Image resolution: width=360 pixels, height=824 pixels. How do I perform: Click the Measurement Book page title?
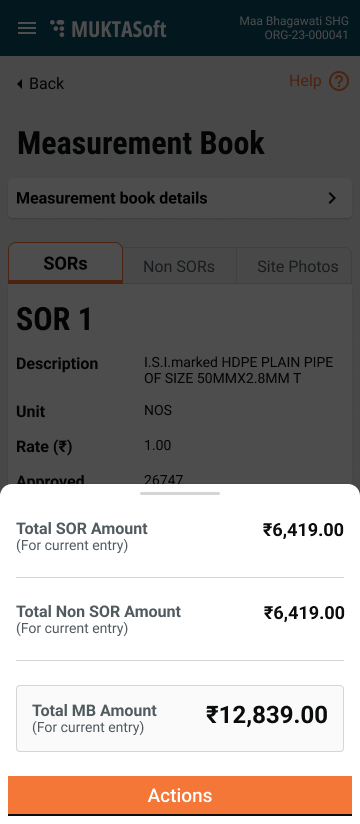click(x=141, y=143)
